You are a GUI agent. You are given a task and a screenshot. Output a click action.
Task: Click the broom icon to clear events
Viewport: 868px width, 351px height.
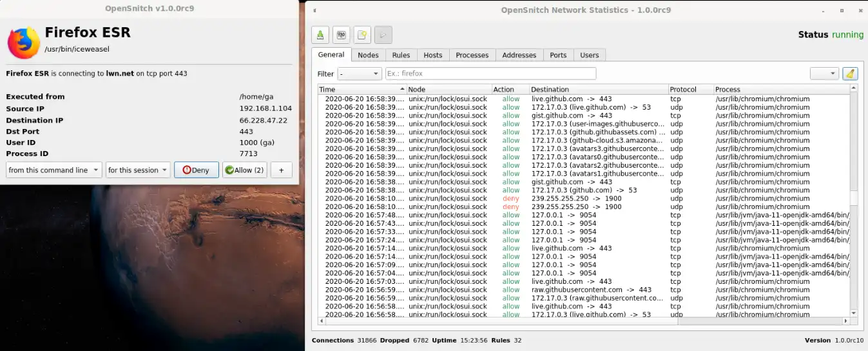(851, 74)
